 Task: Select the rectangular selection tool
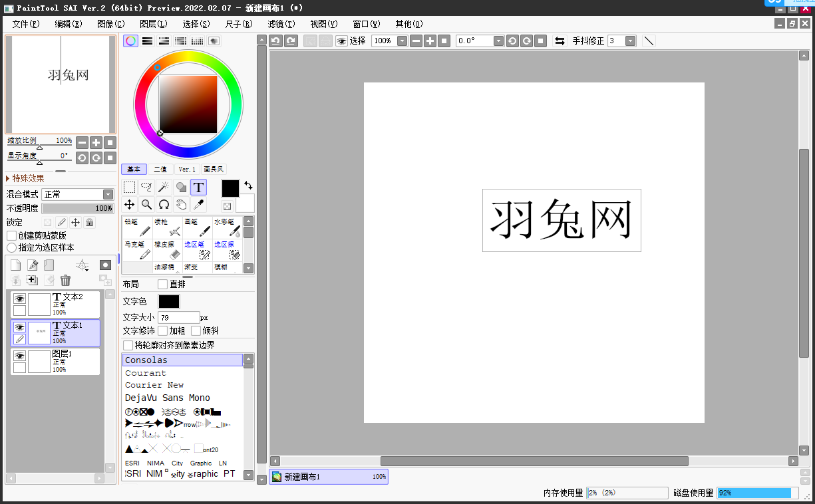point(130,188)
